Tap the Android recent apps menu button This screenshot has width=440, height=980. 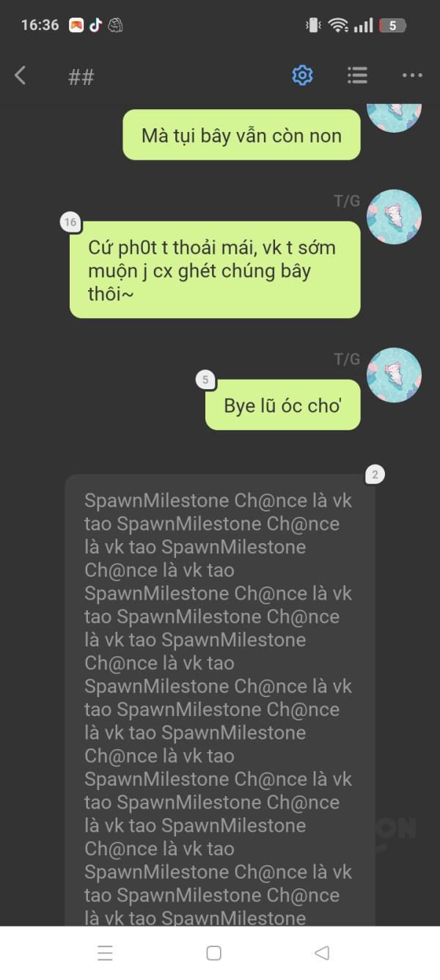(105, 953)
